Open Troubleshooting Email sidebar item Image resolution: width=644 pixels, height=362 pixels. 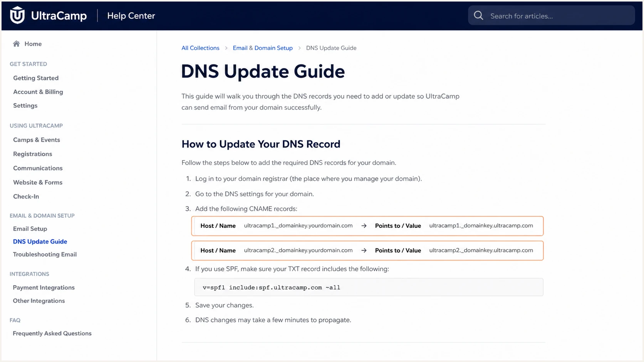(45, 254)
